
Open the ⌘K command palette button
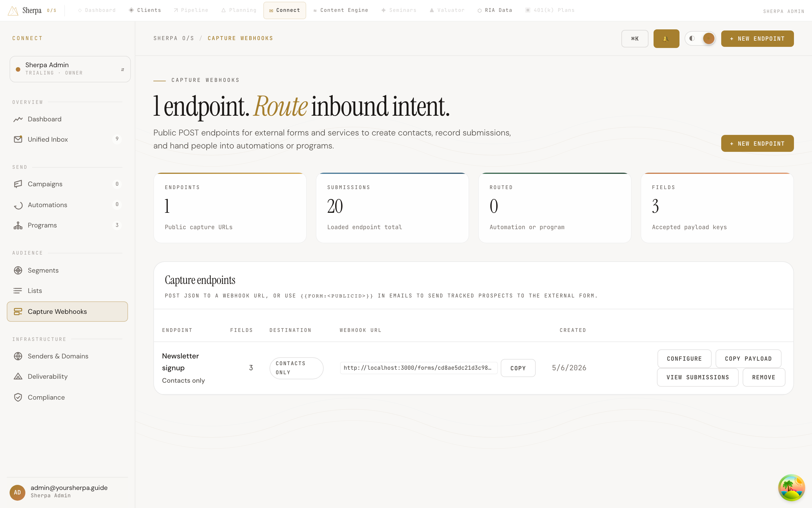pyautogui.click(x=634, y=39)
